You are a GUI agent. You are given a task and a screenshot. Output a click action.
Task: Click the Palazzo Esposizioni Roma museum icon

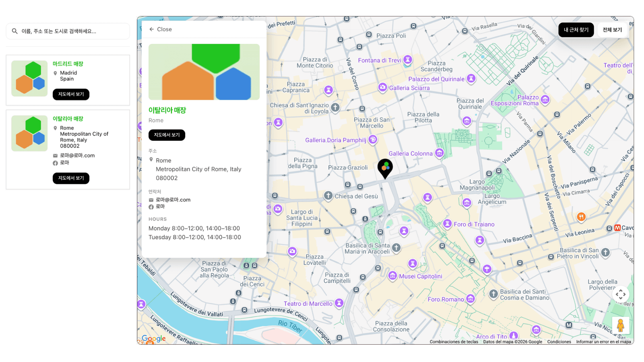pyautogui.click(x=545, y=99)
